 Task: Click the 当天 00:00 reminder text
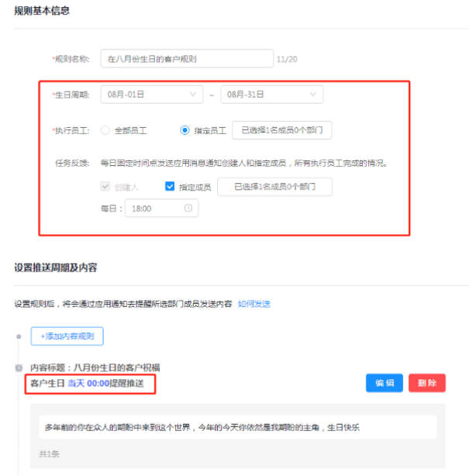88,384
